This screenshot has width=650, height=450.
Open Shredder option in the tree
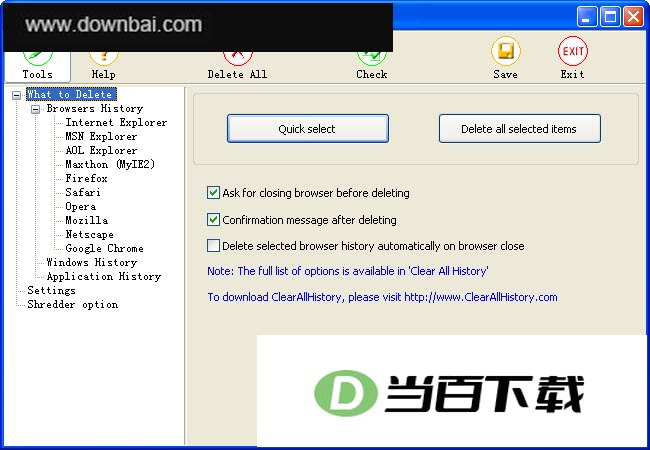(x=73, y=305)
